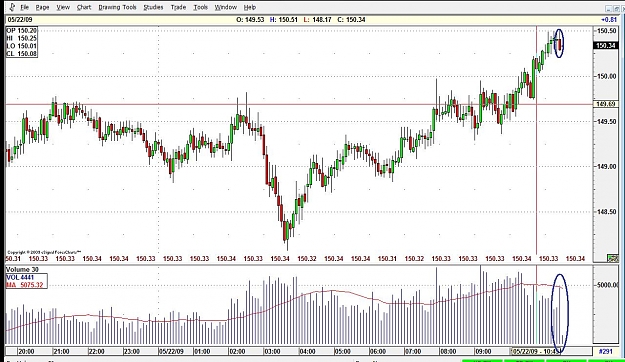
Task: Click the 07:00 time axis label
Action: (413, 351)
